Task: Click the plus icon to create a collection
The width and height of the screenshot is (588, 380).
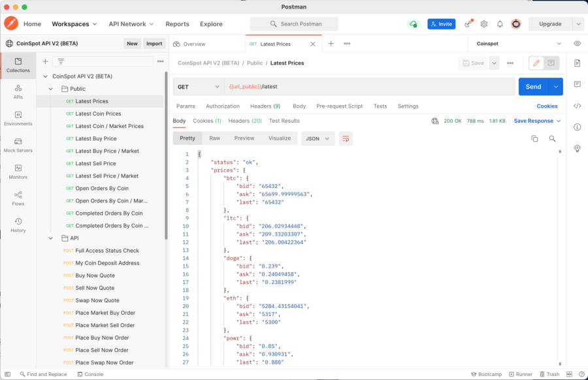Action: tap(45, 61)
